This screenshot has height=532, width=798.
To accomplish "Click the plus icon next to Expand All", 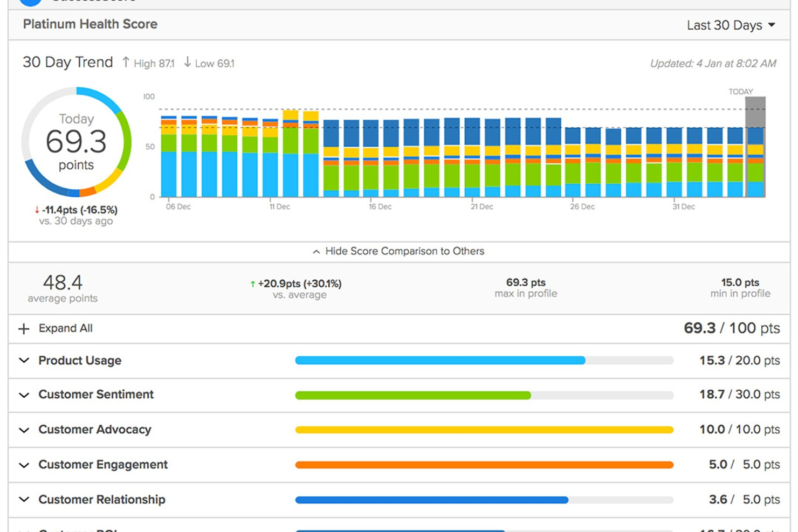I will pos(24,328).
